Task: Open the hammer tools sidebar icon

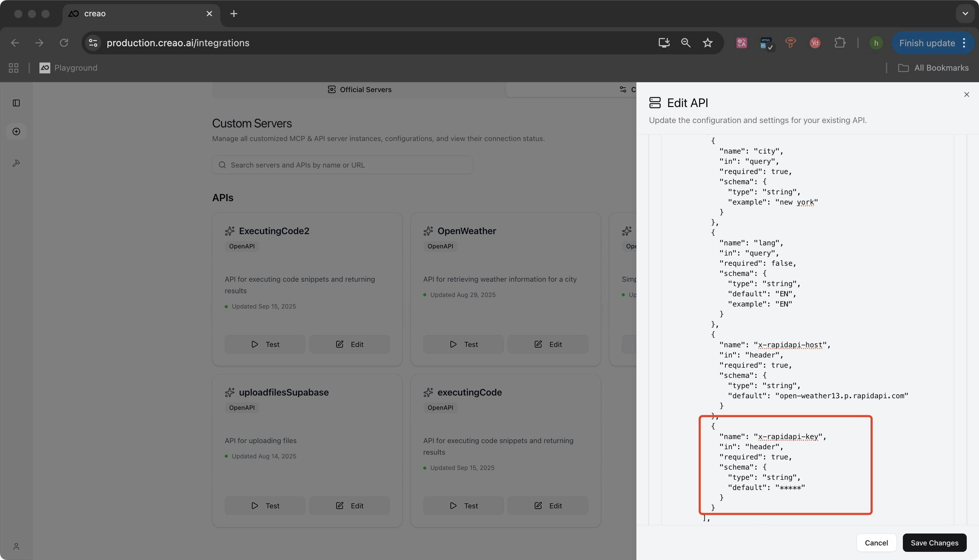Action: (x=16, y=163)
